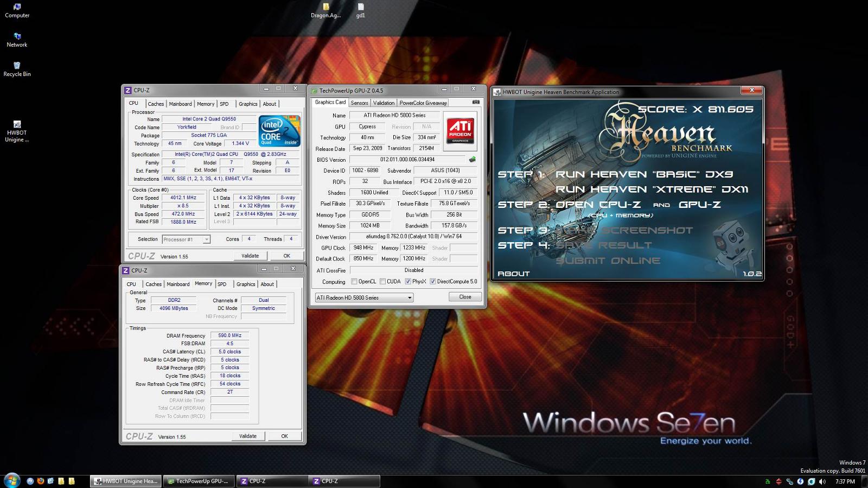This screenshot has height=488, width=868.
Task: Switch to Graphics tab in upper CPU-Z
Action: click(x=248, y=104)
